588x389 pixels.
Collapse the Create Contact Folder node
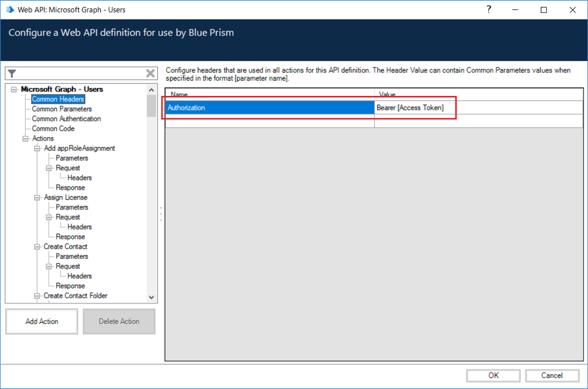pos(37,295)
